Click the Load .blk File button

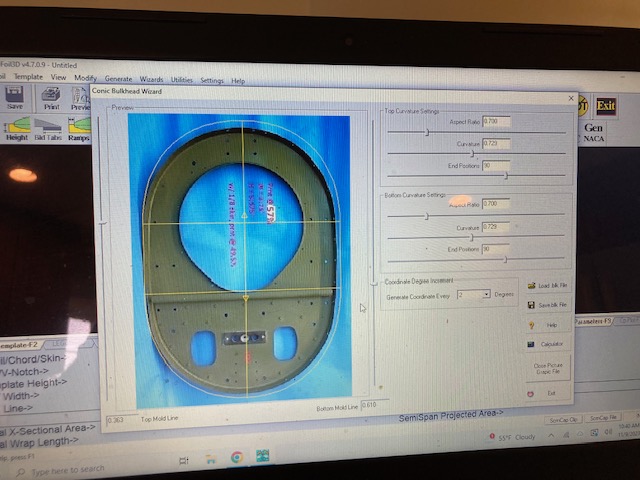tap(546, 285)
